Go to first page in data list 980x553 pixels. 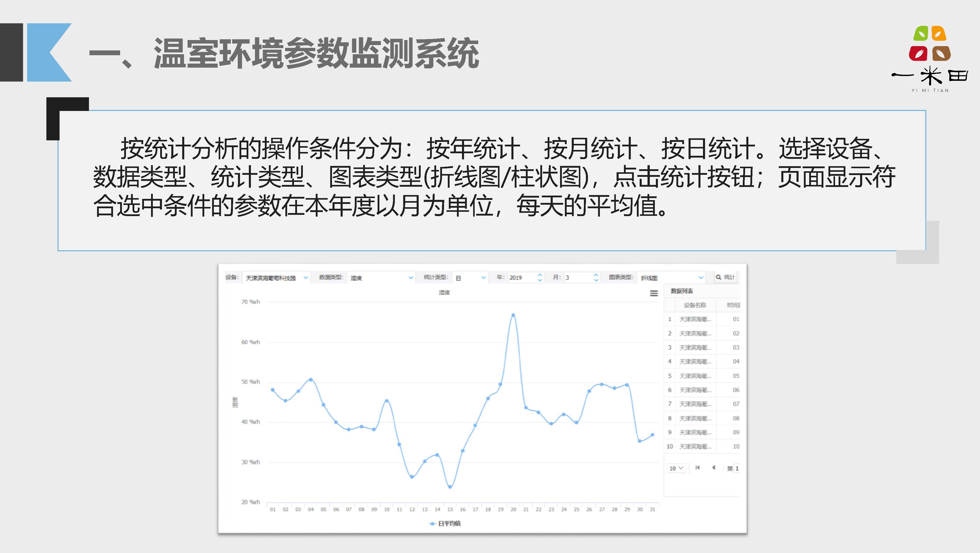(x=697, y=468)
